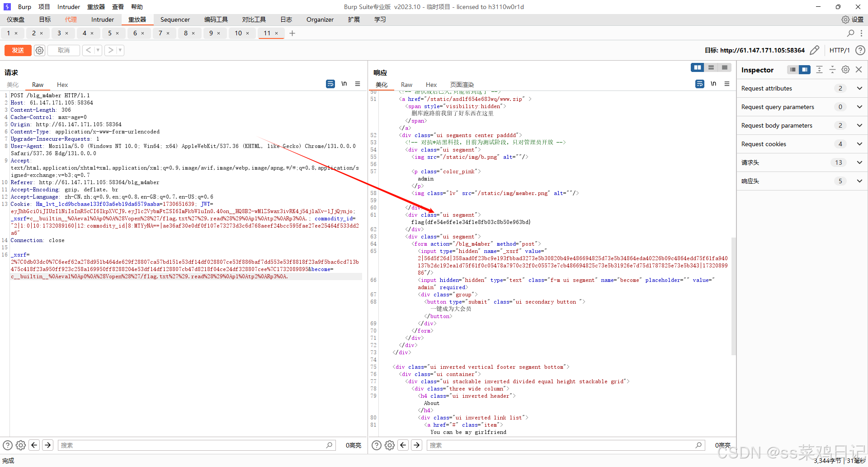The height and width of the screenshot is (467, 868).
Task: Open response editor hamburger menu
Action: tap(727, 84)
